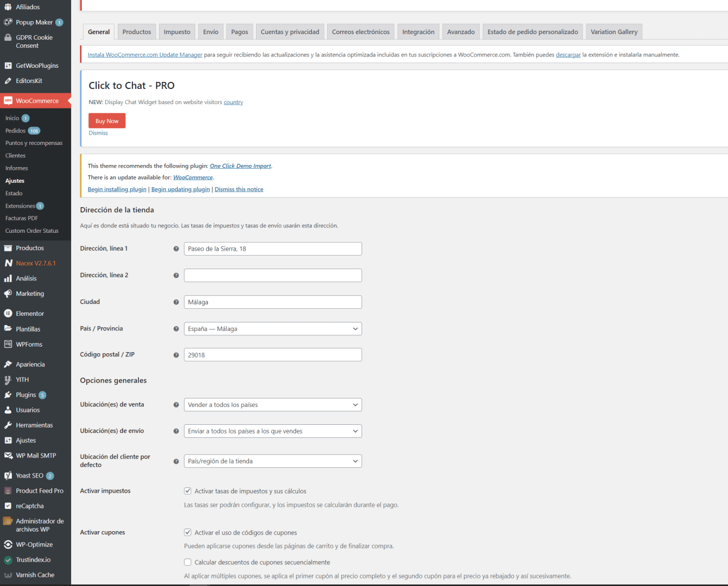This screenshot has width=728, height=586.
Task: Open Cuentas y privacidad tab
Action: click(290, 32)
